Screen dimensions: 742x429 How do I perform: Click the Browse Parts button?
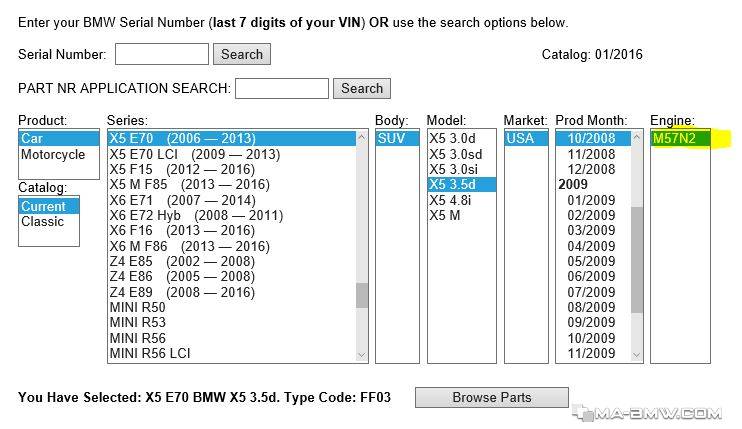(x=492, y=397)
